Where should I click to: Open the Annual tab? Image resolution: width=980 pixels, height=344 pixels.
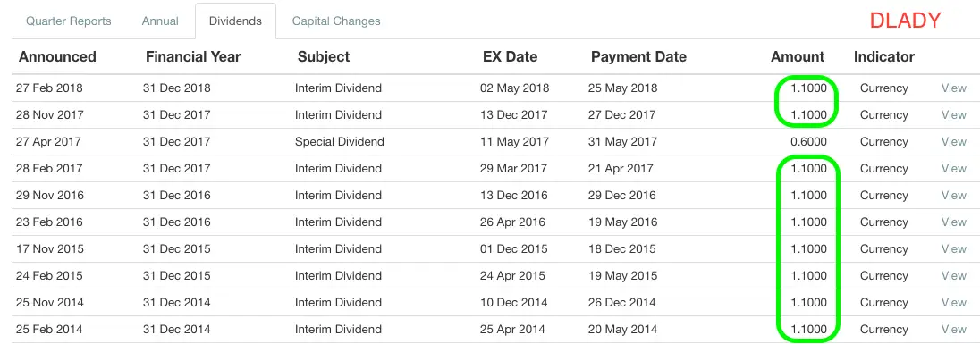(x=160, y=21)
